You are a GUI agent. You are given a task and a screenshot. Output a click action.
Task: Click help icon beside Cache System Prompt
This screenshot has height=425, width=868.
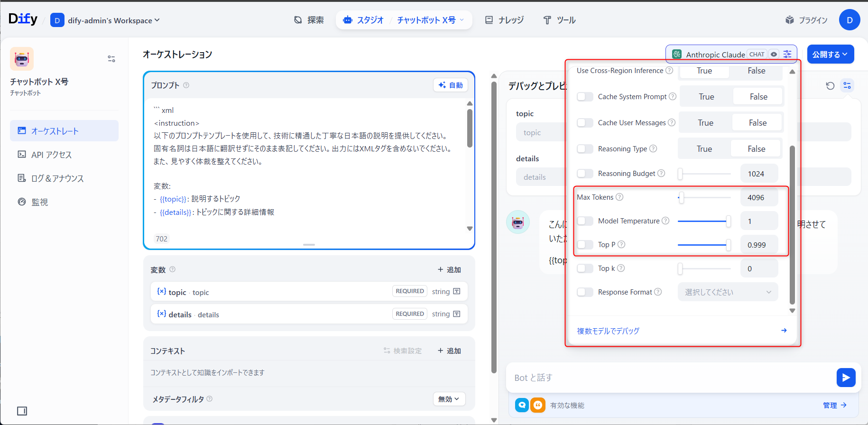click(x=673, y=96)
